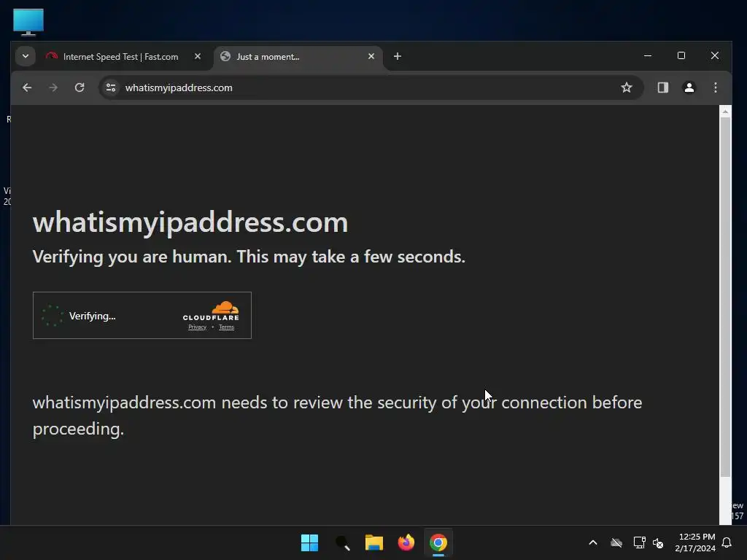
Task: Click the Cloudflare Terms link
Action: [226, 327]
